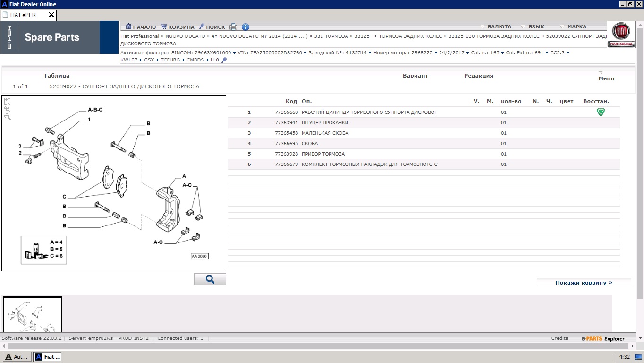Open the КОРЗИНА cart menu
The image size is (644, 363).
[x=178, y=27]
